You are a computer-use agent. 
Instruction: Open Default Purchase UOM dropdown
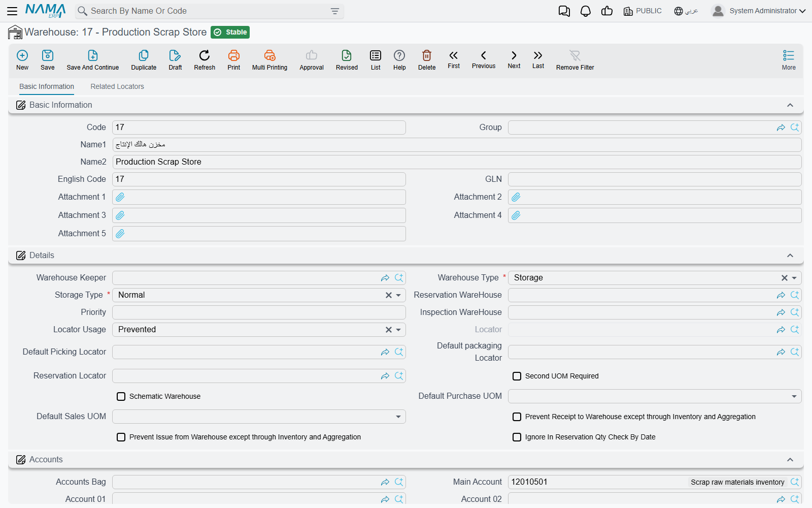point(794,396)
